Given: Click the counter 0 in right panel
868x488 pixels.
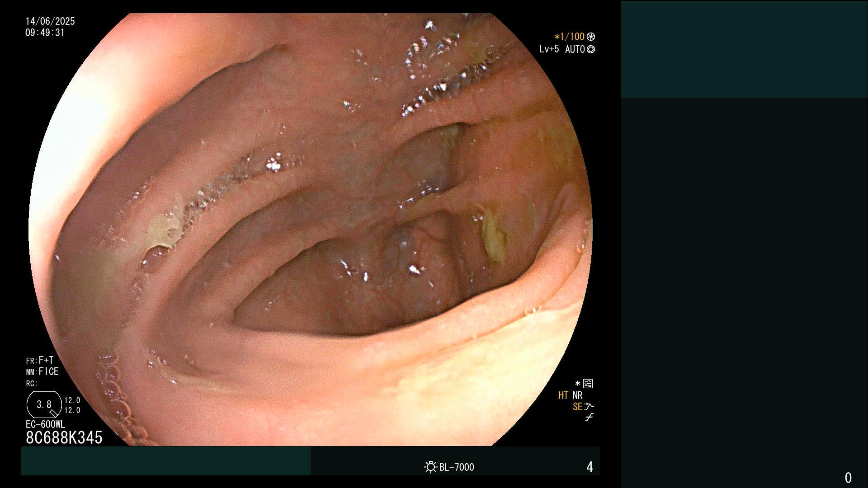Looking at the screenshot, I should 848,478.
